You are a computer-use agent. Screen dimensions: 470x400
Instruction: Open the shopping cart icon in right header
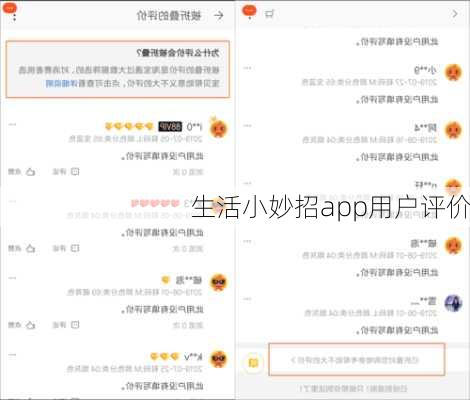tap(269, 14)
